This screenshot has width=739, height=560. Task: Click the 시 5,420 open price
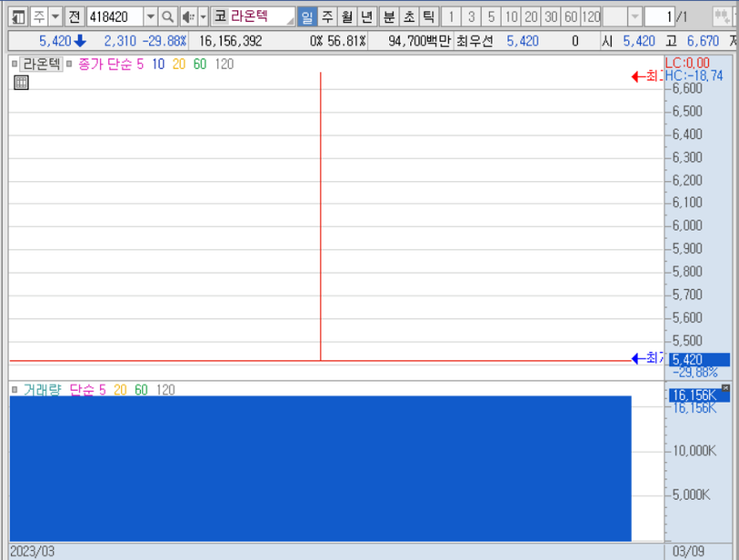[628, 41]
